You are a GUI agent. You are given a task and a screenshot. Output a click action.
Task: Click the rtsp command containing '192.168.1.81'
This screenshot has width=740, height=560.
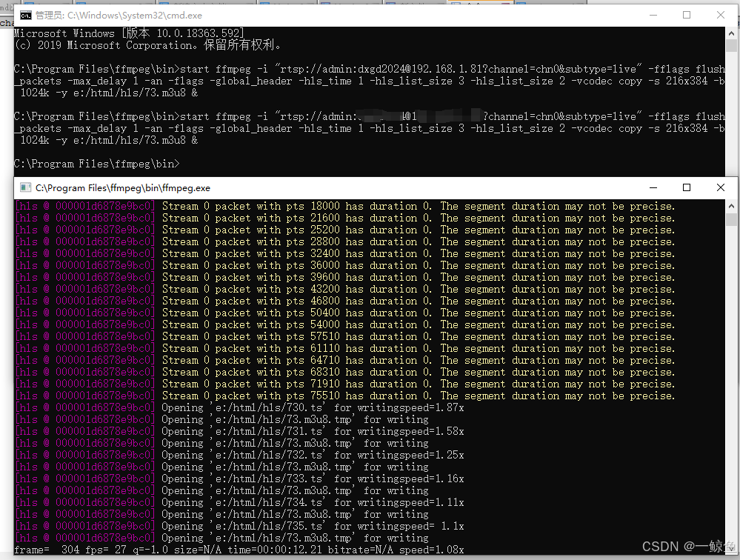(369, 81)
